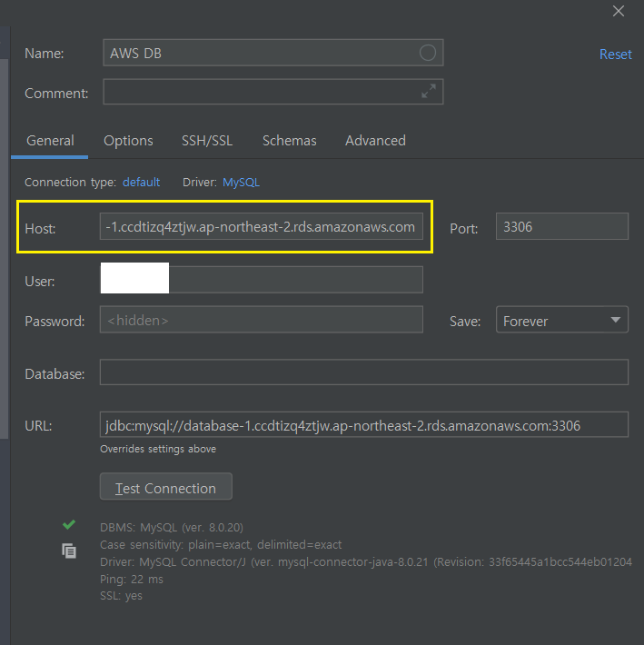Focus the Name field containing AWS DB
The image size is (644, 645).
point(273,53)
